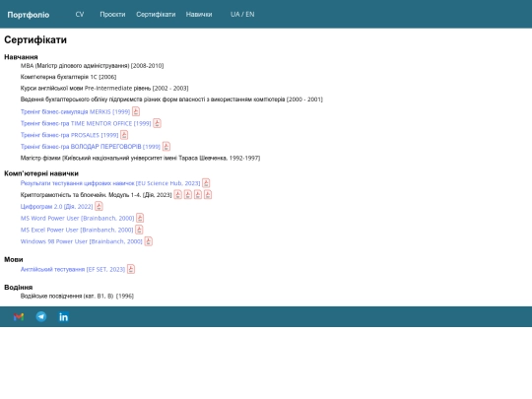This screenshot has width=532, height=399.
Task: Open Тренінг бізнес-симуляція MERKIS link
Action: 75,111
